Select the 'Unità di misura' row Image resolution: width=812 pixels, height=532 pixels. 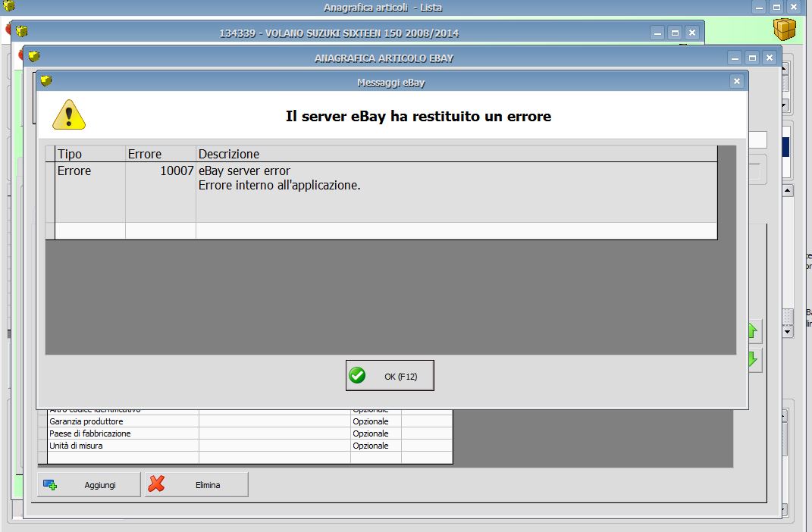pos(245,446)
